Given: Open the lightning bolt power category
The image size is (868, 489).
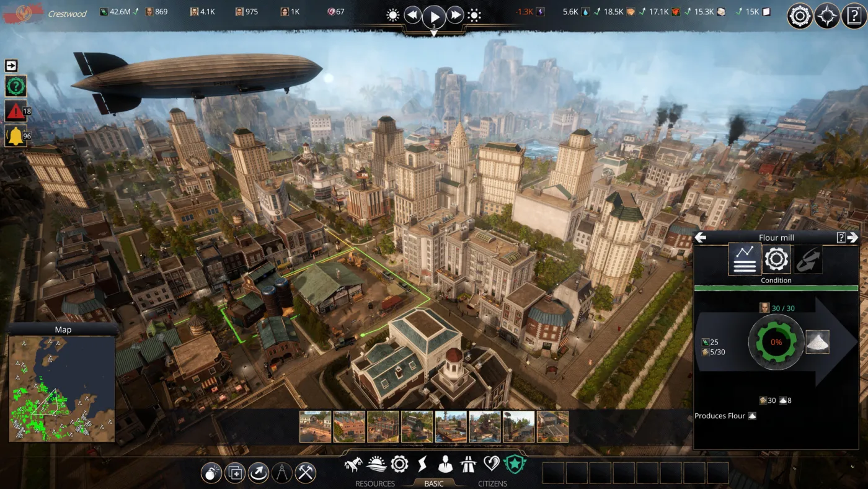Looking at the screenshot, I should [x=422, y=464].
